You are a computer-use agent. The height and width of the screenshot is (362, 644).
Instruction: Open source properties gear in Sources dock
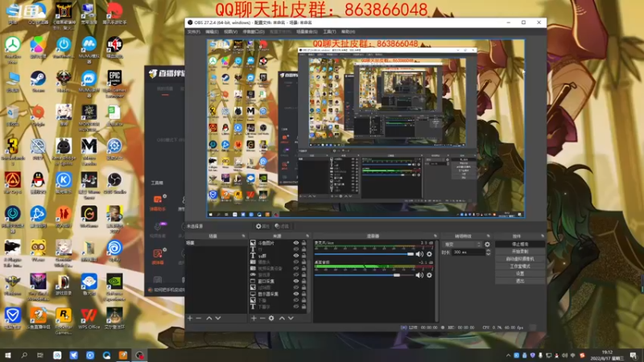point(271,318)
